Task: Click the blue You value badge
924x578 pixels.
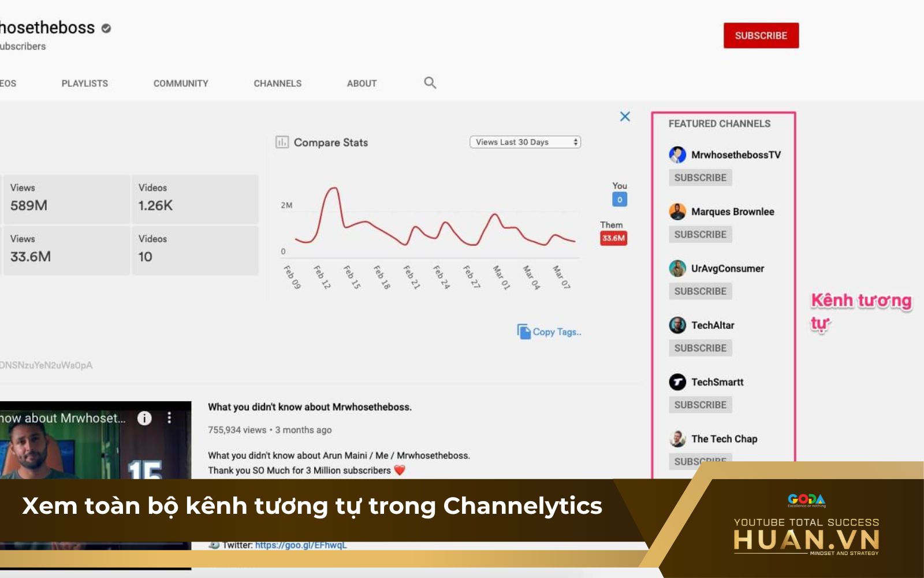Action: click(620, 199)
